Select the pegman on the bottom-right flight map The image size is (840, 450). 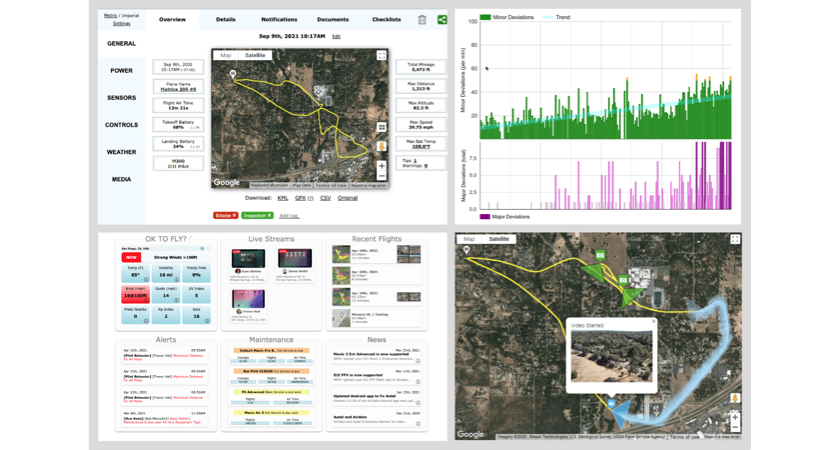click(735, 399)
